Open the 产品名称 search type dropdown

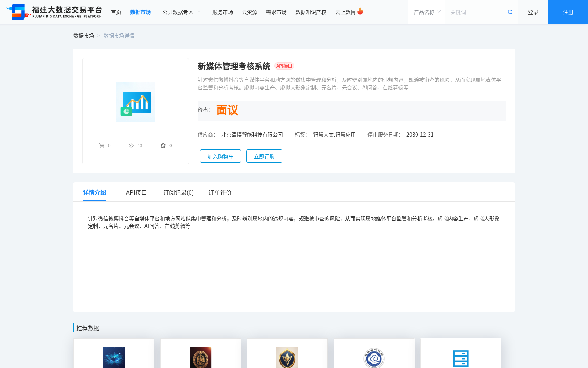pos(427,12)
